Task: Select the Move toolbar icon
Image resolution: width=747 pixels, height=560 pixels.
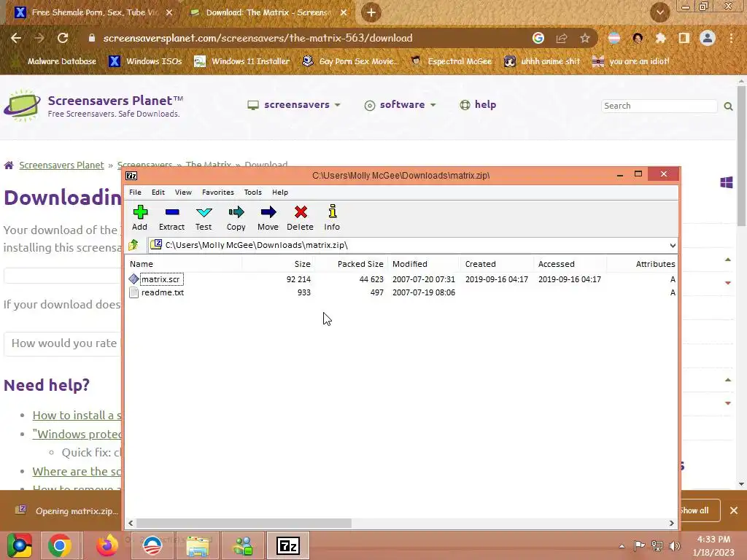Action: [x=268, y=217]
